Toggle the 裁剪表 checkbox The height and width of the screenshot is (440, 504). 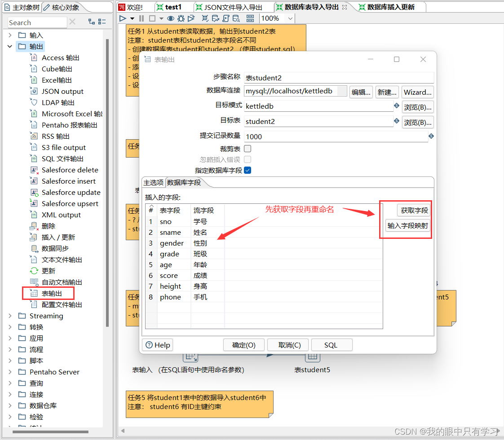pyautogui.click(x=248, y=149)
